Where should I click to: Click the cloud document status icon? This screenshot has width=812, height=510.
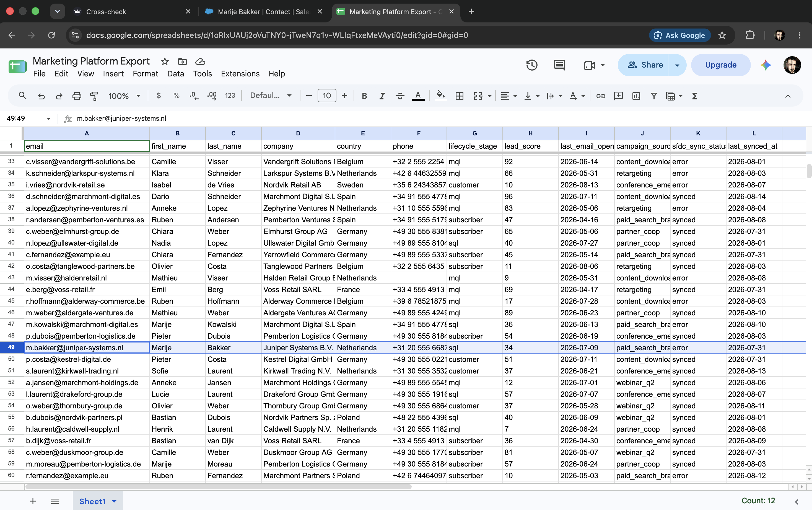[x=200, y=61]
